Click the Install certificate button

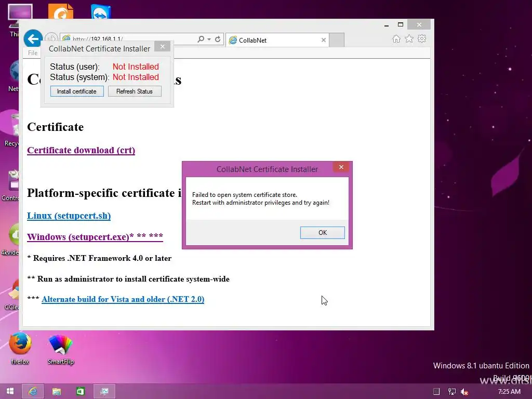coord(77,91)
